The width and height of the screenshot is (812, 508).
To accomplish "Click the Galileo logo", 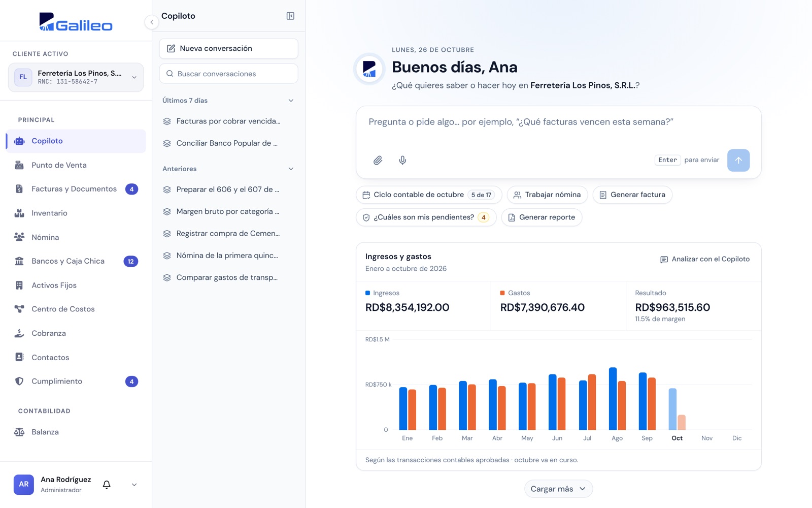I will [76, 22].
